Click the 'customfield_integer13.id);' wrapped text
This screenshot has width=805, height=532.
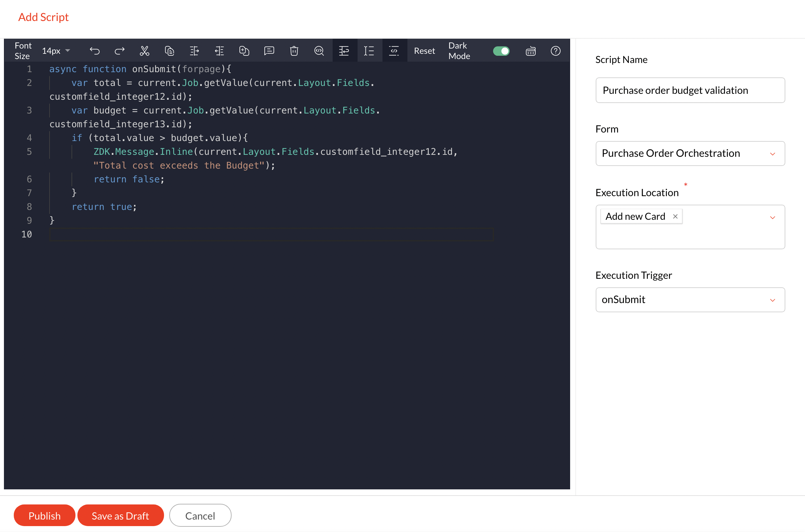tap(121, 124)
